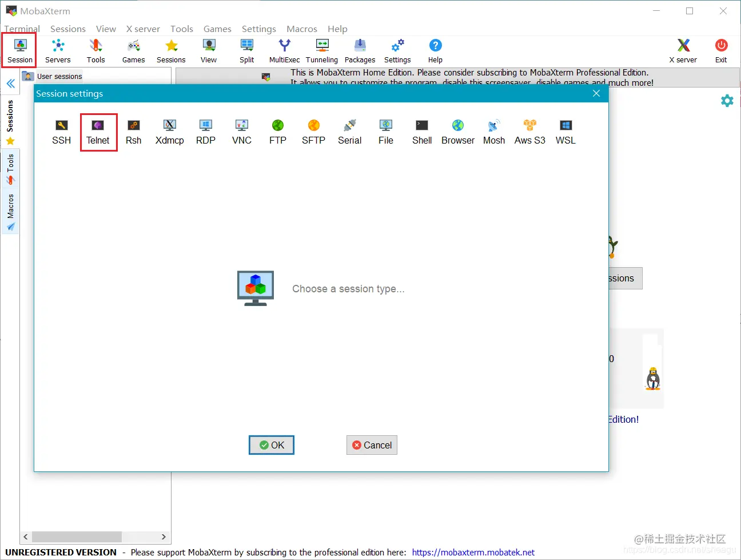Open the Help menu
Screen dimensions: 741x560
click(337, 29)
